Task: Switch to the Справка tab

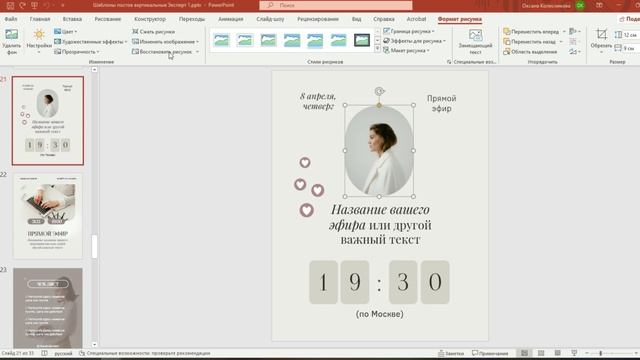Action: point(384,19)
